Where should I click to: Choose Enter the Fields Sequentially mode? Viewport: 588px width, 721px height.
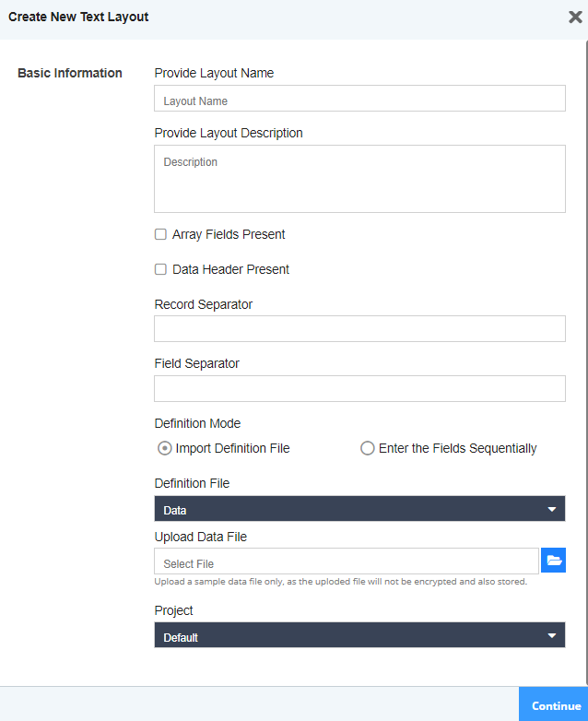[x=368, y=449]
